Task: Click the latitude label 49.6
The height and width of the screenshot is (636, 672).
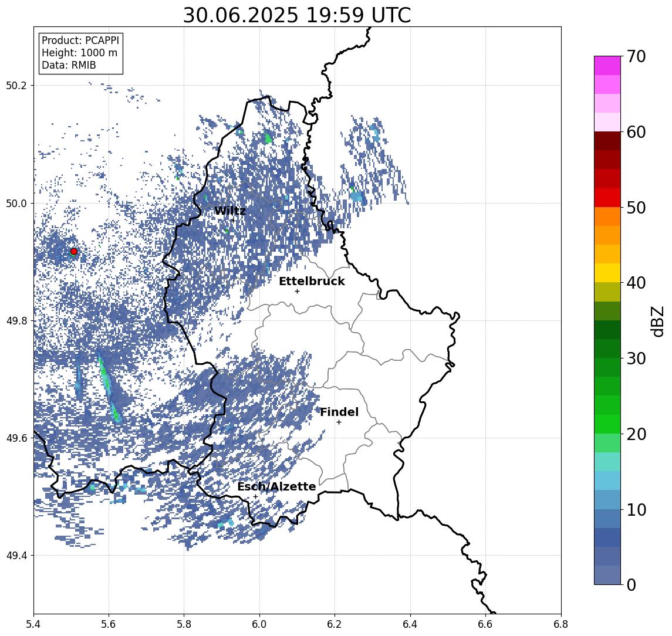Action: [x=16, y=438]
